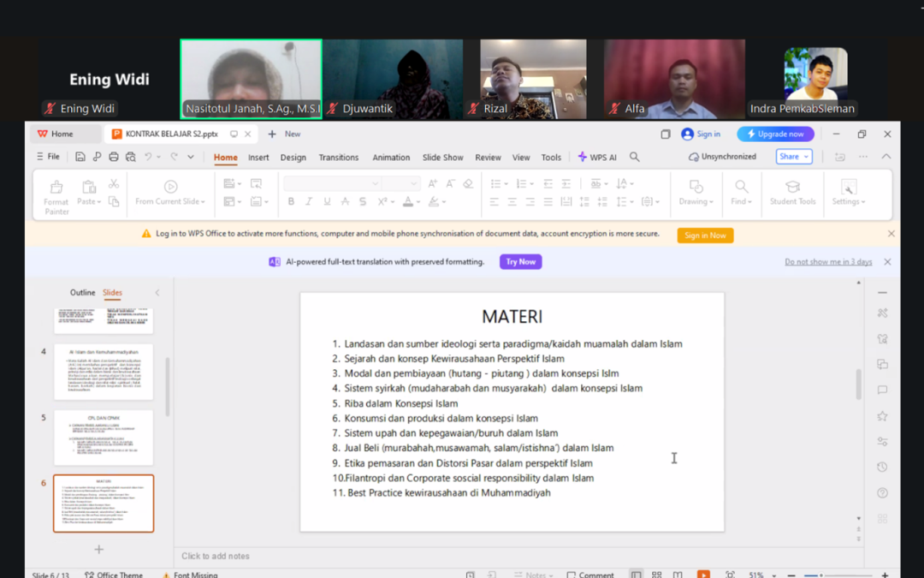Viewport: 924px width, 578px height.
Task: Open Print Preview from quick access toolbar
Action: coord(131,157)
